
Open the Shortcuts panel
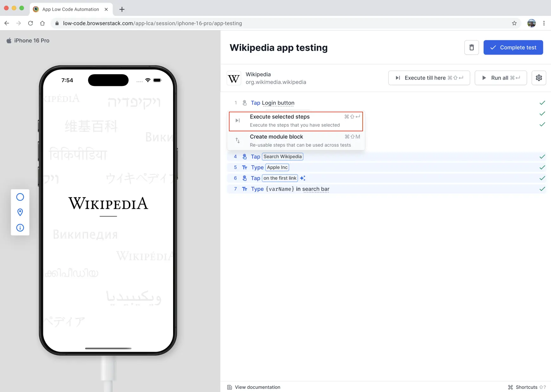click(x=526, y=387)
